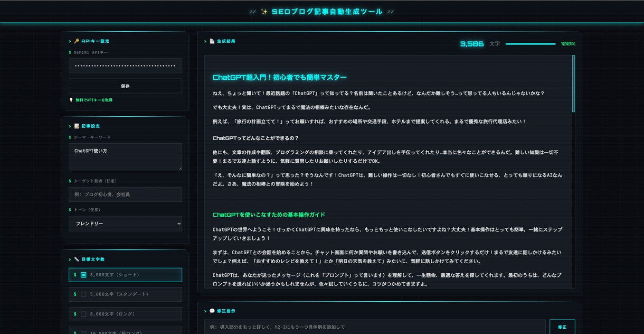
Task: Click the scrollbar in the 生成結果 panel
Action: pos(573,83)
